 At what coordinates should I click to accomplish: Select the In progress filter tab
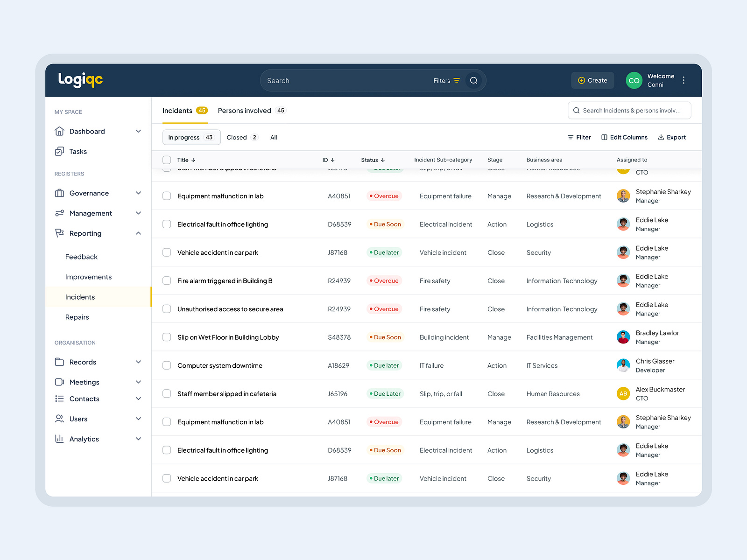pyautogui.click(x=191, y=137)
